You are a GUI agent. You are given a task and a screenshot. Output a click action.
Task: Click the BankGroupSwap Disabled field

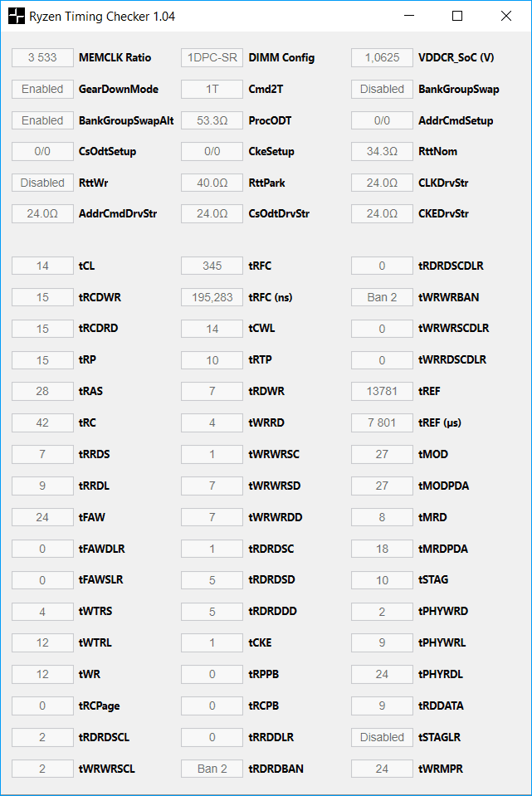382,89
